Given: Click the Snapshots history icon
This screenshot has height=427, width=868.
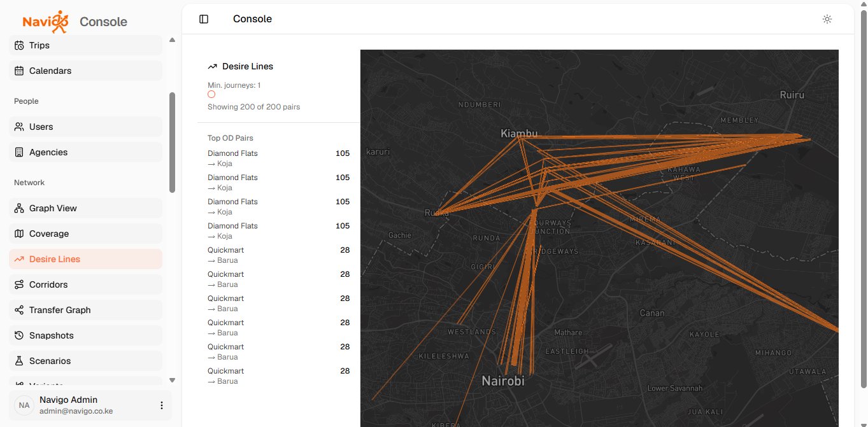Looking at the screenshot, I should point(19,335).
